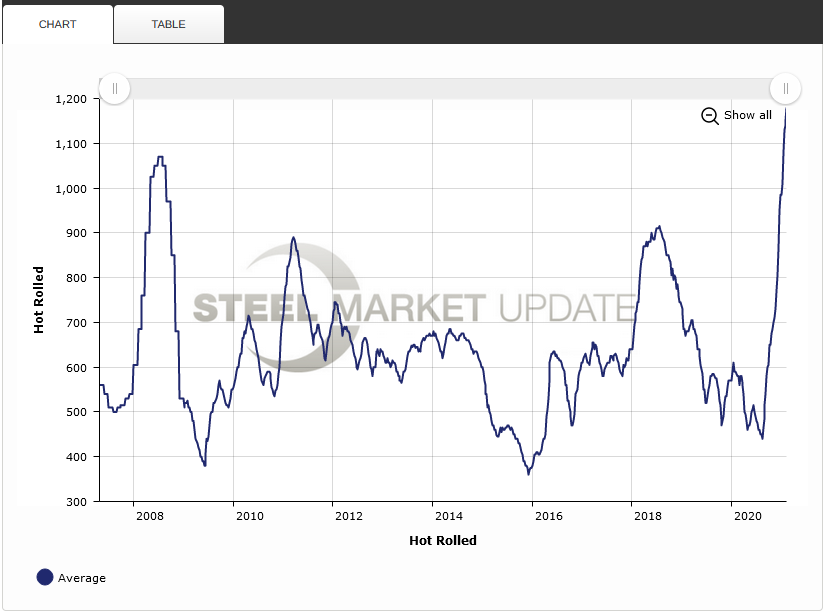Click the 2020 x-axis year label
The width and height of the screenshot is (824, 616).
click(746, 516)
